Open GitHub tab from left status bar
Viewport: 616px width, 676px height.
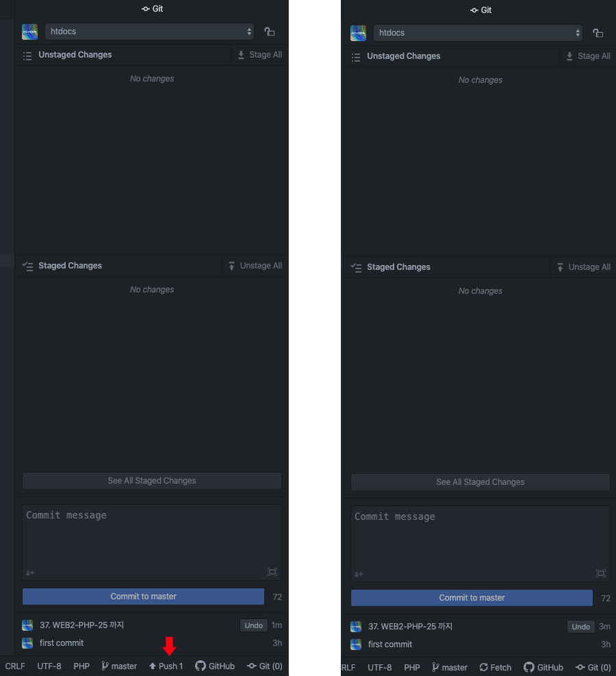pyautogui.click(x=215, y=666)
